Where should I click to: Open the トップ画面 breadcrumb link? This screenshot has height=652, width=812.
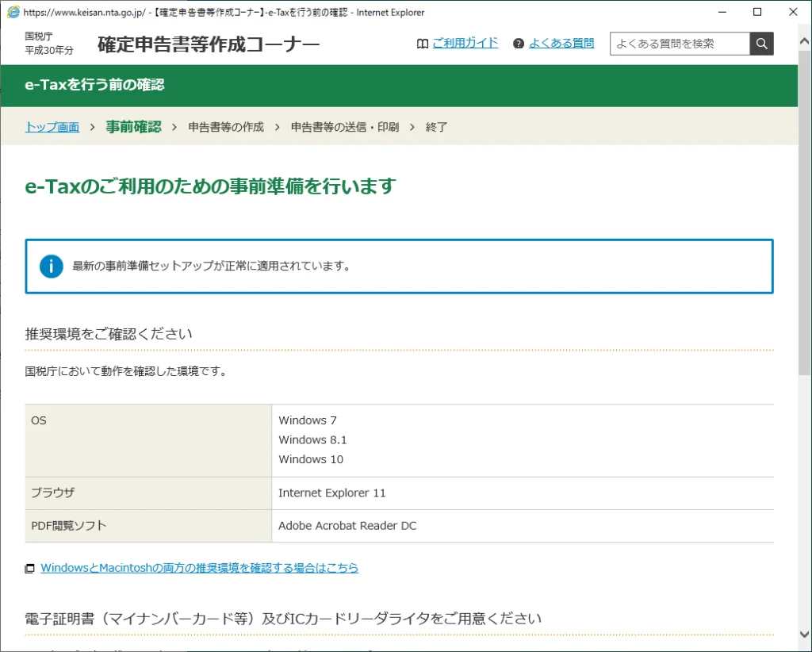coord(52,126)
